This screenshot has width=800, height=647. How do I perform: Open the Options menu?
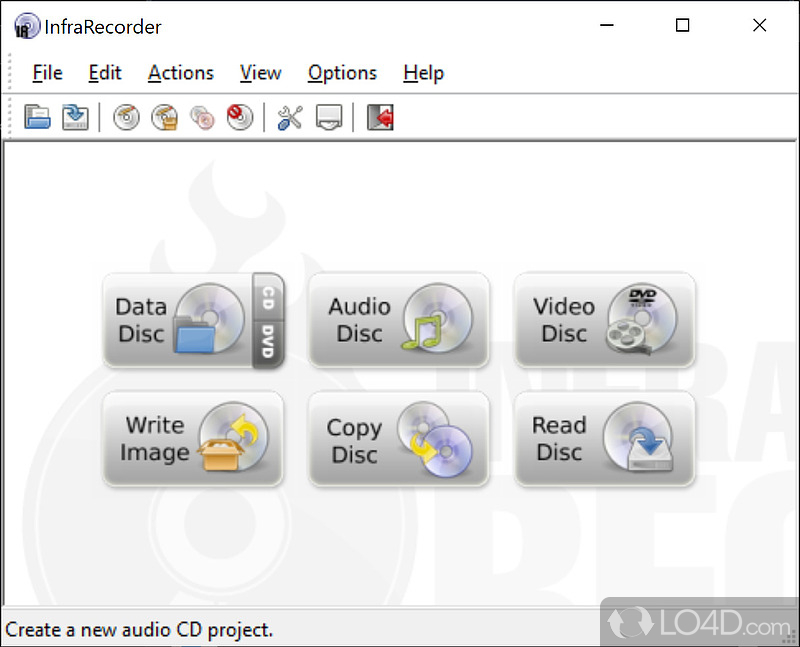click(342, 73)
